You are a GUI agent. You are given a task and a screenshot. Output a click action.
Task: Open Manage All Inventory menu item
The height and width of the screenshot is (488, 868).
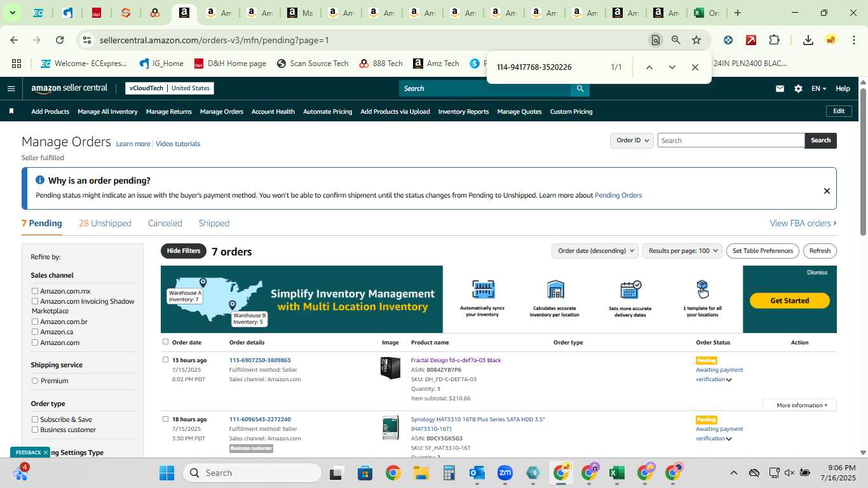107,111
